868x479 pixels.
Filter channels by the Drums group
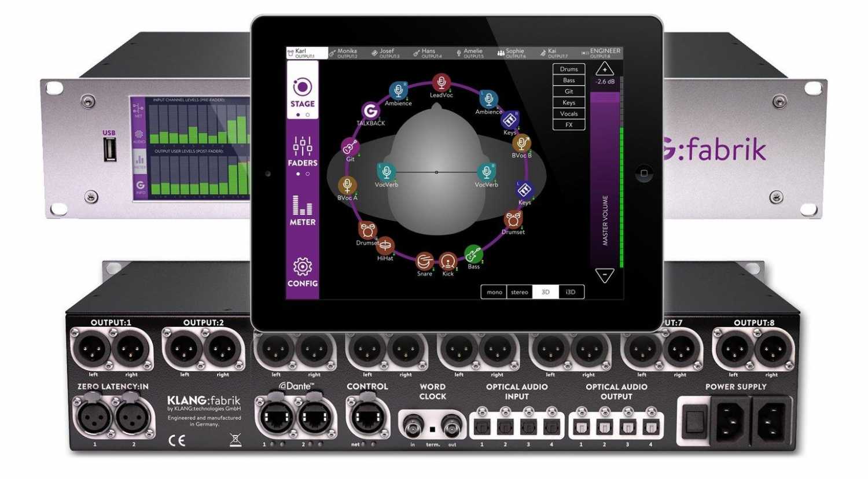568,69
